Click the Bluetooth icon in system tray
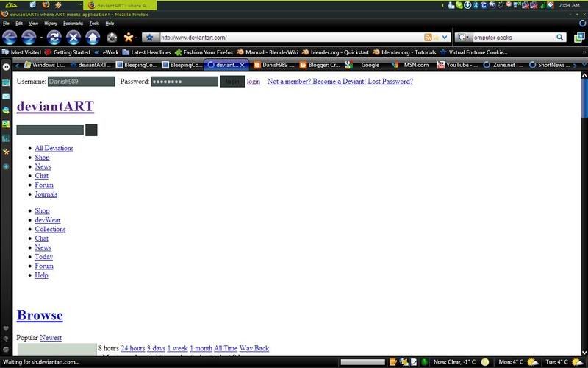Viewport: 588px width, 368px height. tap(476, 5)
